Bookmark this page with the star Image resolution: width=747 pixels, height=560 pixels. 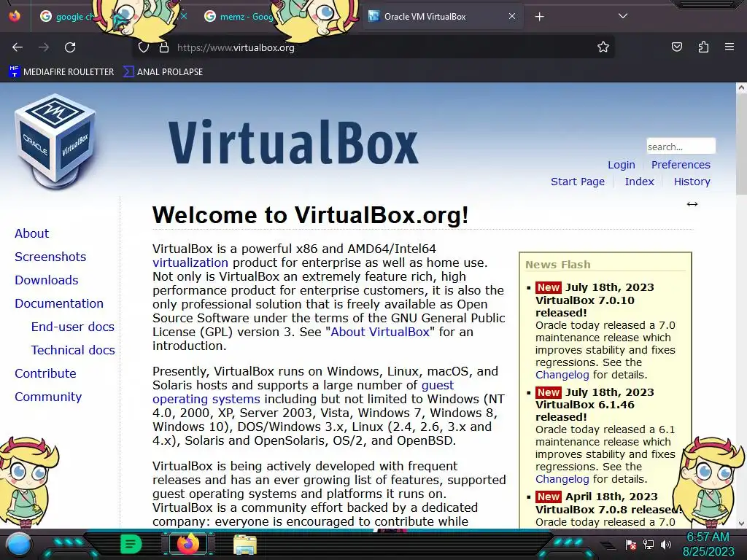click(x=603, y=47)
